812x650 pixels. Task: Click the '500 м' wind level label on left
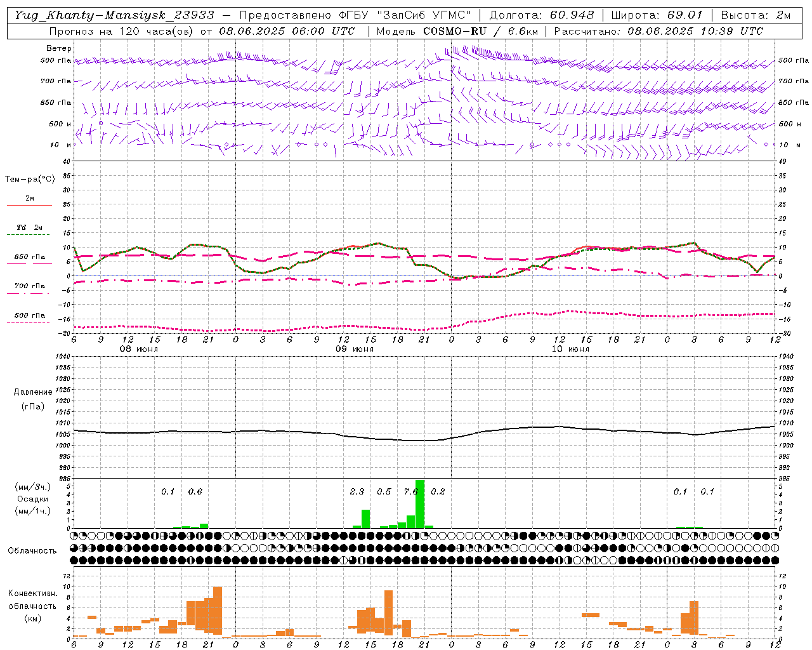[61, 124]
